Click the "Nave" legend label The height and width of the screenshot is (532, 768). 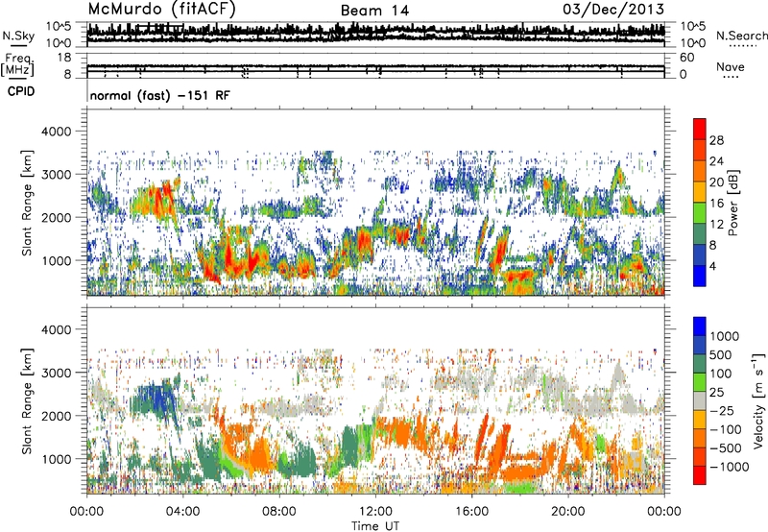click(731, 66)
